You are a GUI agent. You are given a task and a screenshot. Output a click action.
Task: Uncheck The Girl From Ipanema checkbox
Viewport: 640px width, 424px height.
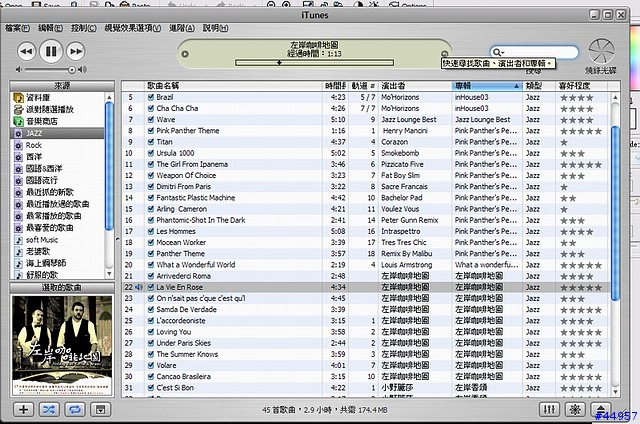[x=151, y=164]
